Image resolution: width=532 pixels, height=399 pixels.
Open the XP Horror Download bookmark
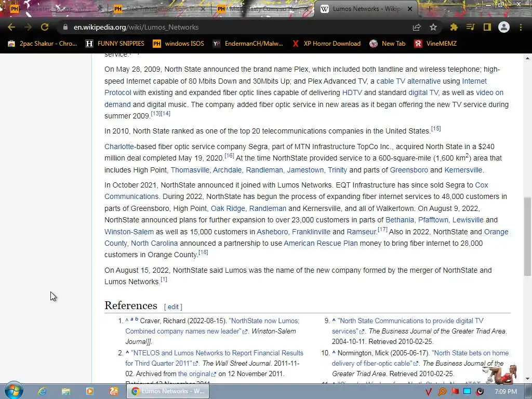(327, 44)
